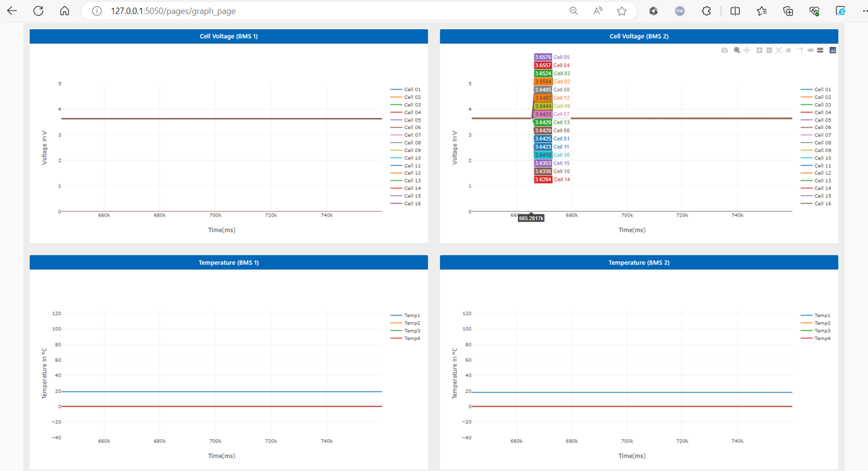Viewport: 868px width, 471px height.
Task: Download the BMS 2 chart as PNG image
Action: [724, 50]
